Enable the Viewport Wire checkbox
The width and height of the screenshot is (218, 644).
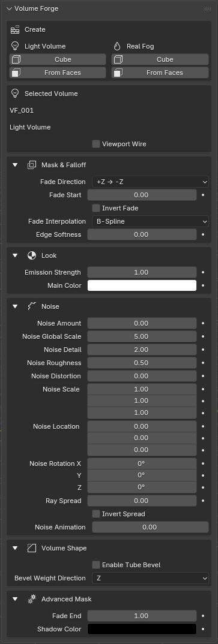96,144
